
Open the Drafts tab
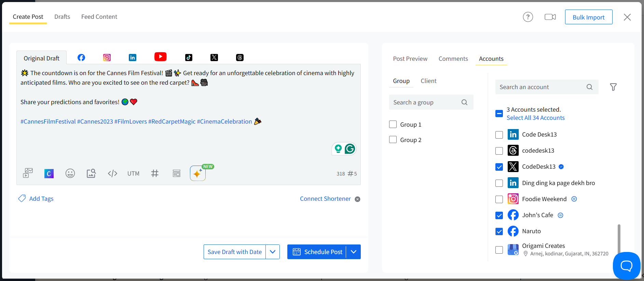coord(62,17)
